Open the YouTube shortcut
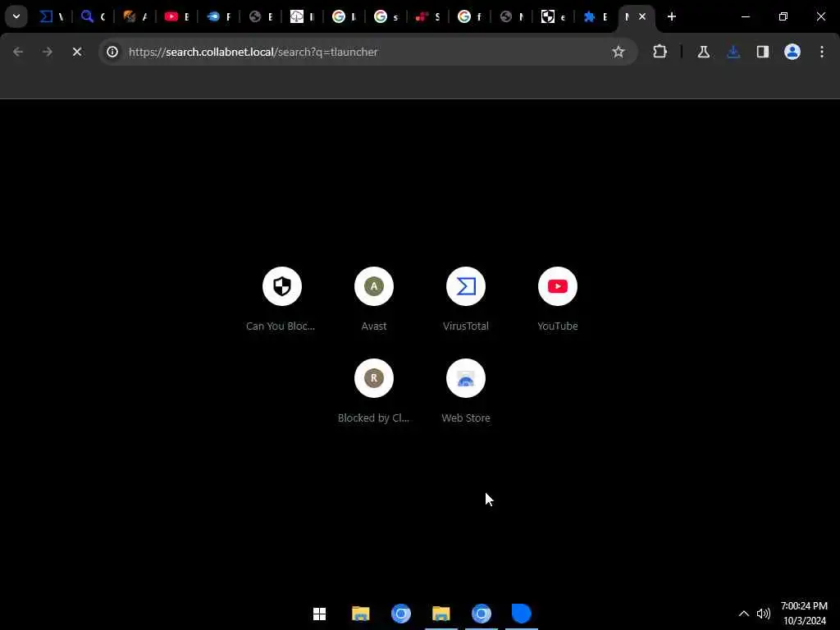The width and height of the screenshot is (840, 630). pos(558,299)
